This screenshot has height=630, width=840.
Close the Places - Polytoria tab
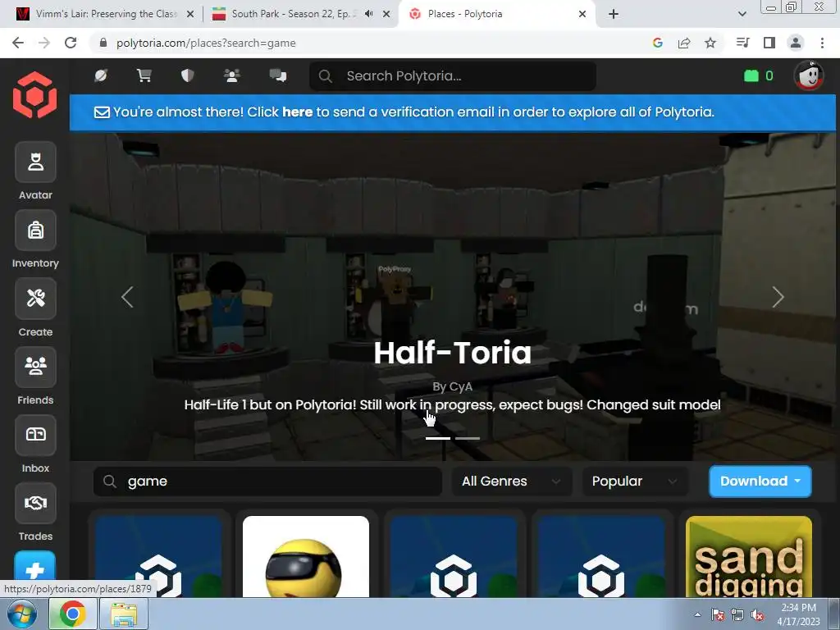pos(582,14)
